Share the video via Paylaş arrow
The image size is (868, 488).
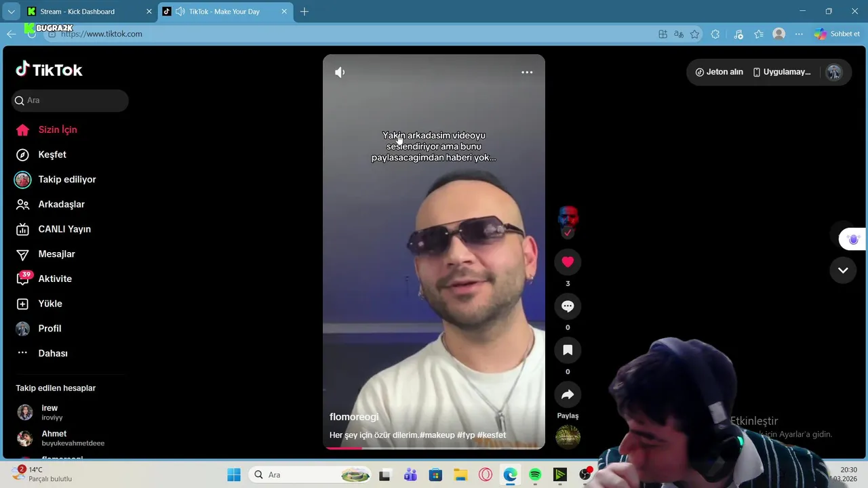(x=568, y=394)
